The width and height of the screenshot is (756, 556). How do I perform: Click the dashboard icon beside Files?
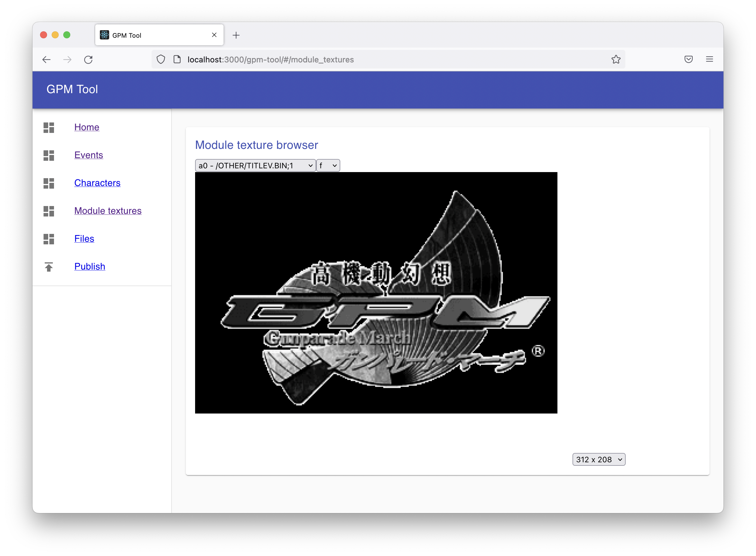(x=48, y=239)
